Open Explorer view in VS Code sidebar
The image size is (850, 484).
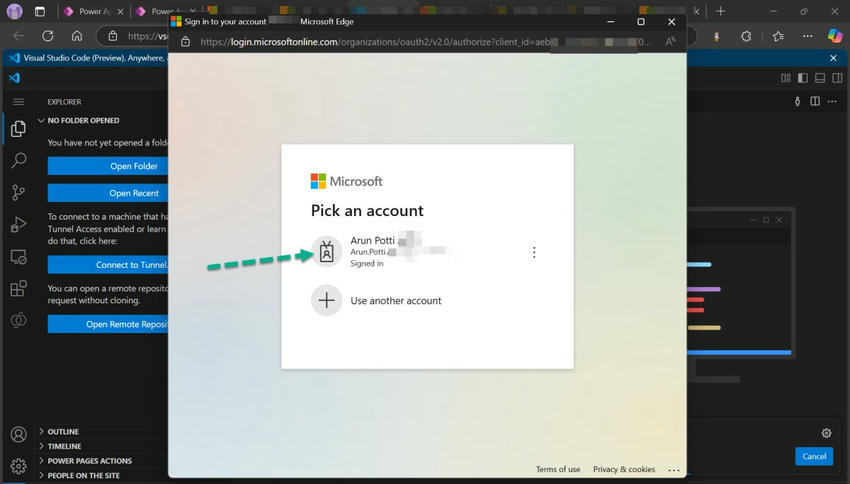coord(18,128)
